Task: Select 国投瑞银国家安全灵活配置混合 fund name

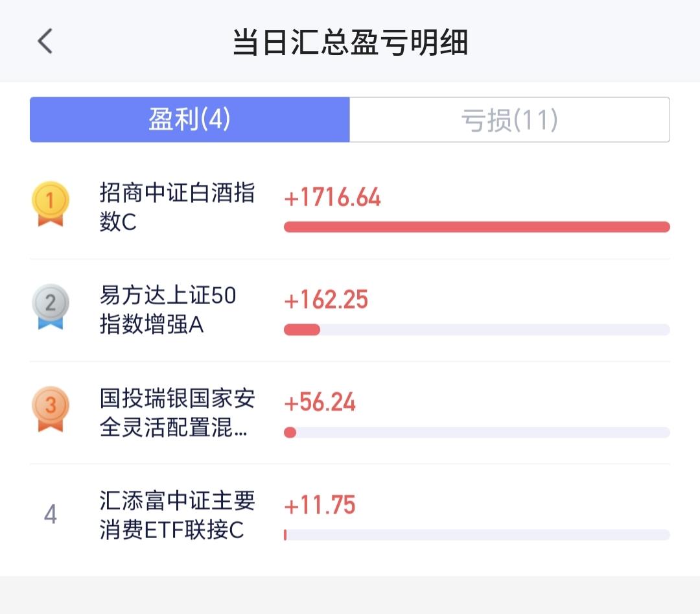Action: point(176,412)
